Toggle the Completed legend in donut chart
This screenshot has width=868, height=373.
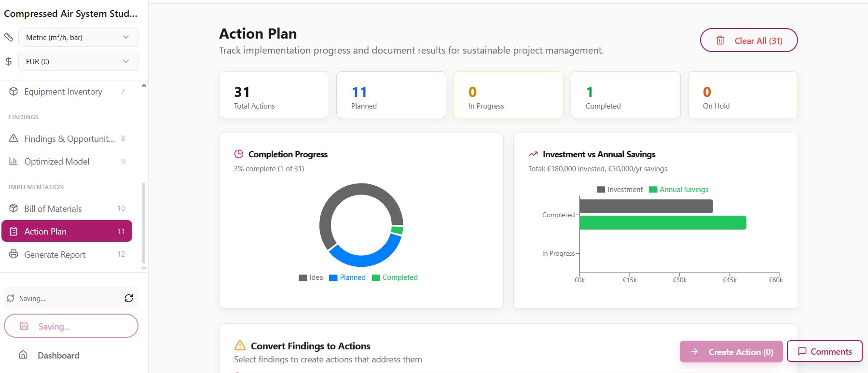coord(376,277)
